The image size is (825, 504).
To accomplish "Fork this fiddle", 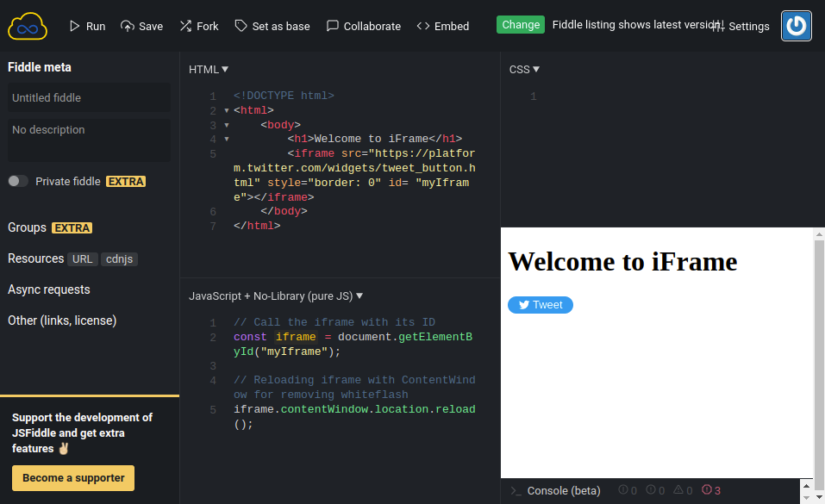I will pos(198,26).
